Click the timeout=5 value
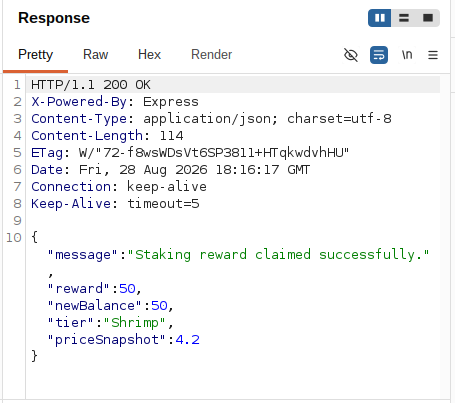 (163, 204)
